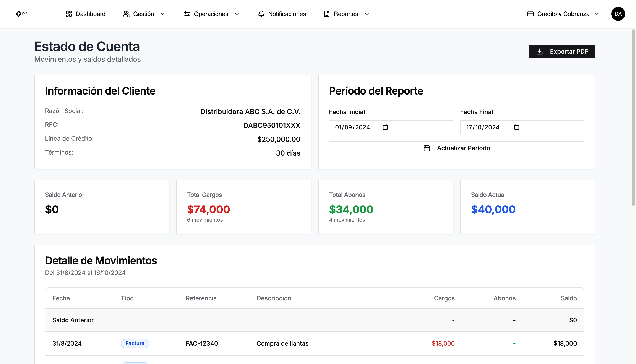This screenshot has width=636, height=364.
Task: Click the Saldo column header
Action: (x=568, y=298)
